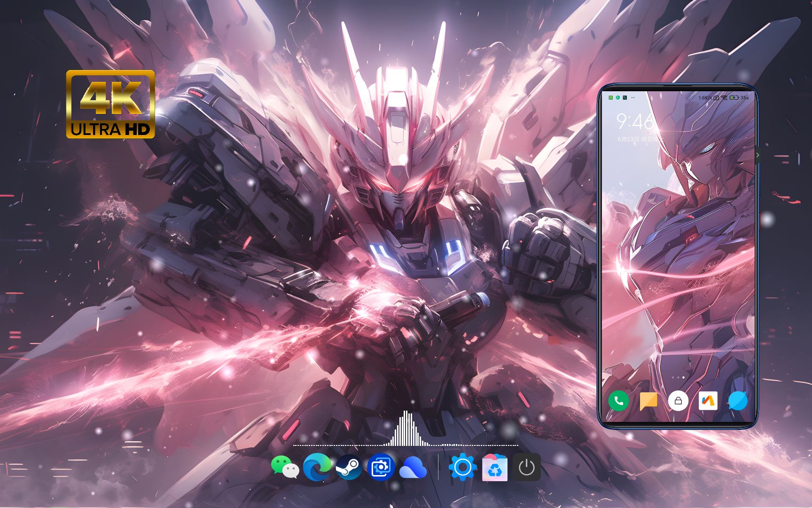Click the audio visualizer above the dock

(406, 428)
